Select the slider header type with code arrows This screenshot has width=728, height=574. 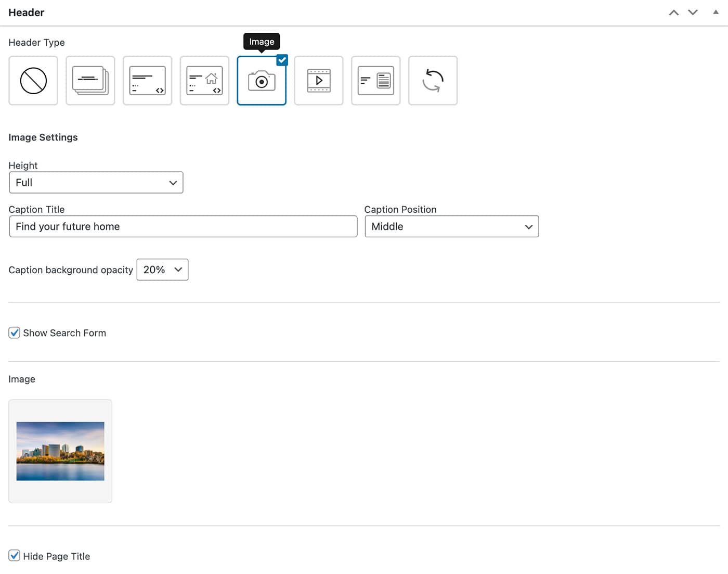click(148, 81)
